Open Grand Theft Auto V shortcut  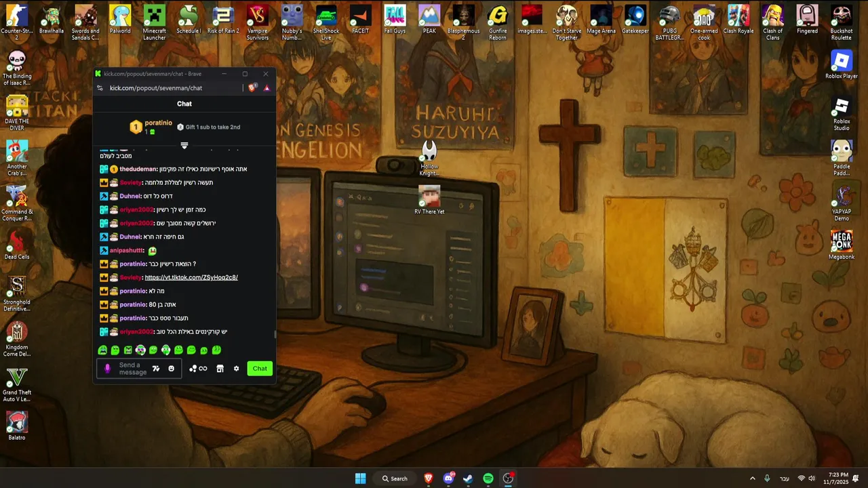17,384
